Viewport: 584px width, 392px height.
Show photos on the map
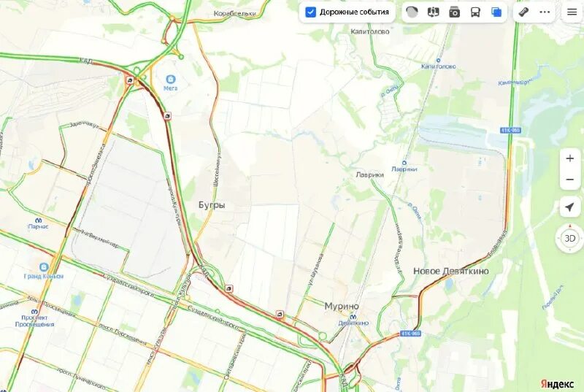[x=454, y=12]
